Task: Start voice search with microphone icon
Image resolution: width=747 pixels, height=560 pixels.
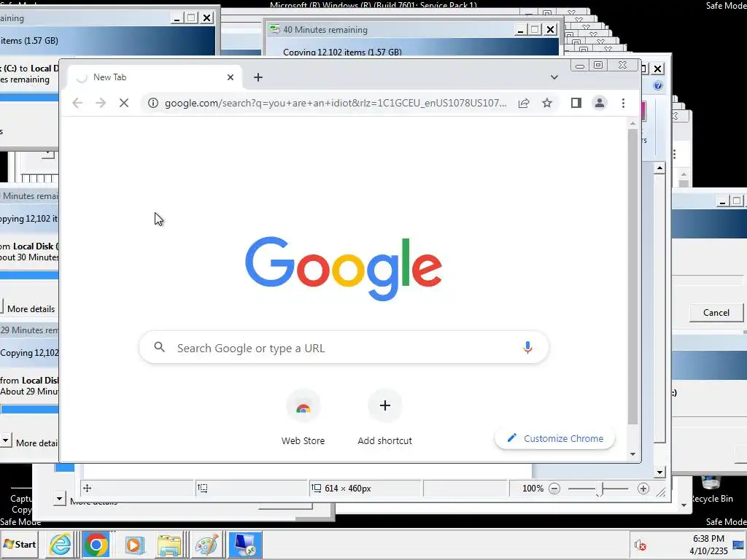Action: click(527, 348)
